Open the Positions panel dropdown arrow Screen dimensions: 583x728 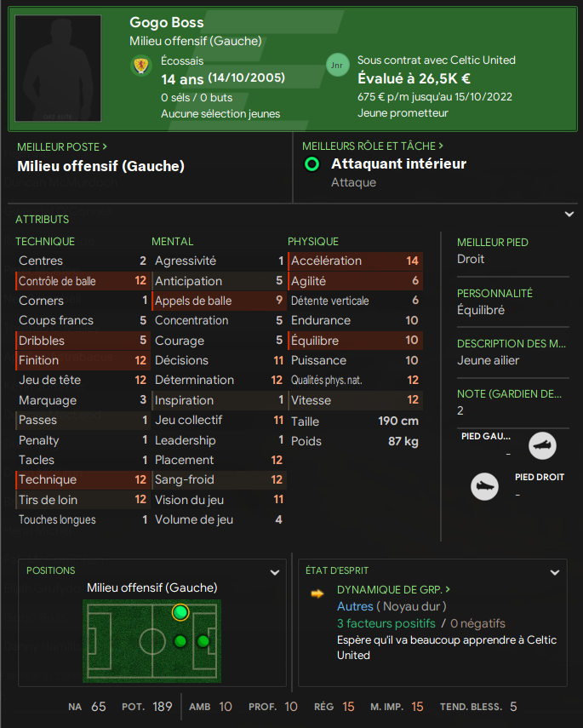[275, 573]
